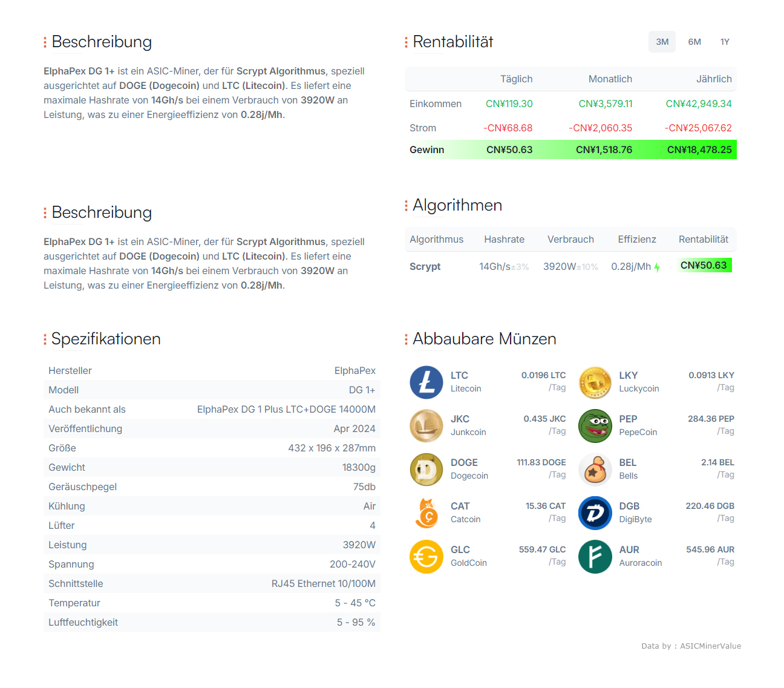Click the 3920W consumption value in Algorithmen
This screenshot has width=784, height=688.
[x=560, y=266]
